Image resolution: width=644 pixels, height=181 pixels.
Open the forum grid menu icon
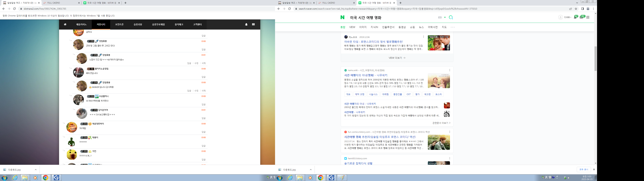click(x=253, y=24)
